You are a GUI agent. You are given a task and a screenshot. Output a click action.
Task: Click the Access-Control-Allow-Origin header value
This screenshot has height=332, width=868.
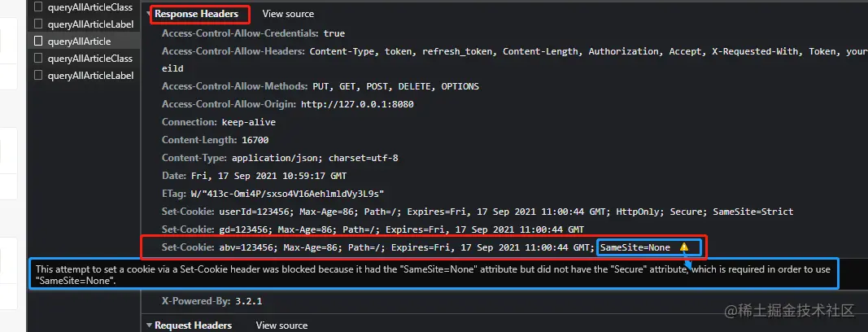pos(357,104)
